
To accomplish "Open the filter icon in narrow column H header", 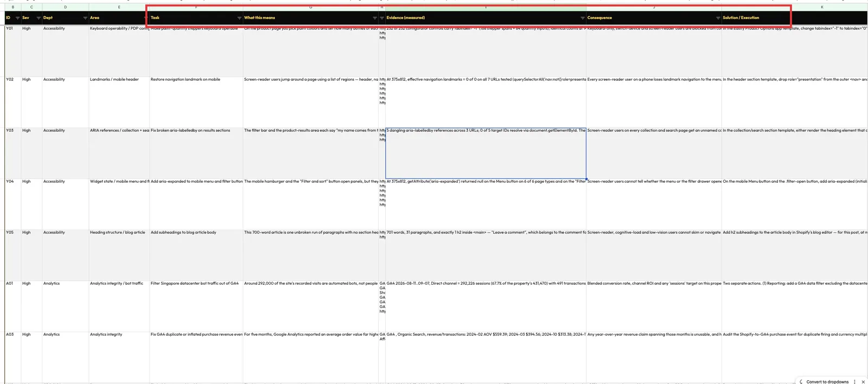I will click(382, 18).
